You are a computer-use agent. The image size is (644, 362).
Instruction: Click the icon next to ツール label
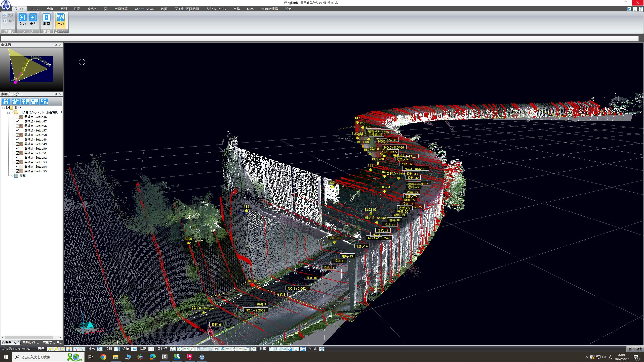322,349
